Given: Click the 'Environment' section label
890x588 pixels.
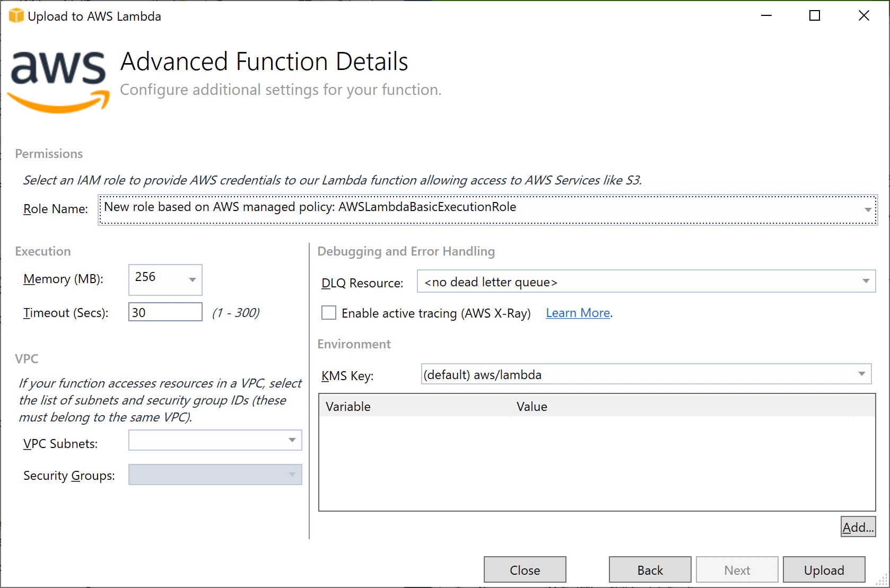Looking at the screenshot, I should point(354,344).
